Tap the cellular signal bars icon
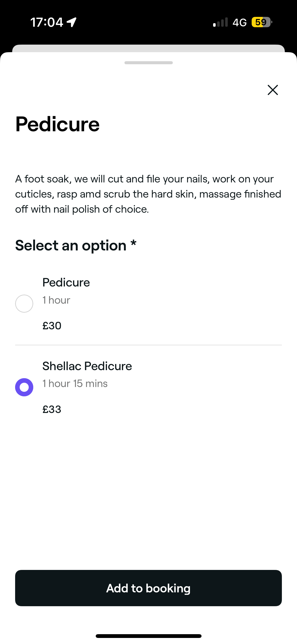Viewport: 297px width, 644px height. tap(220, 22)
